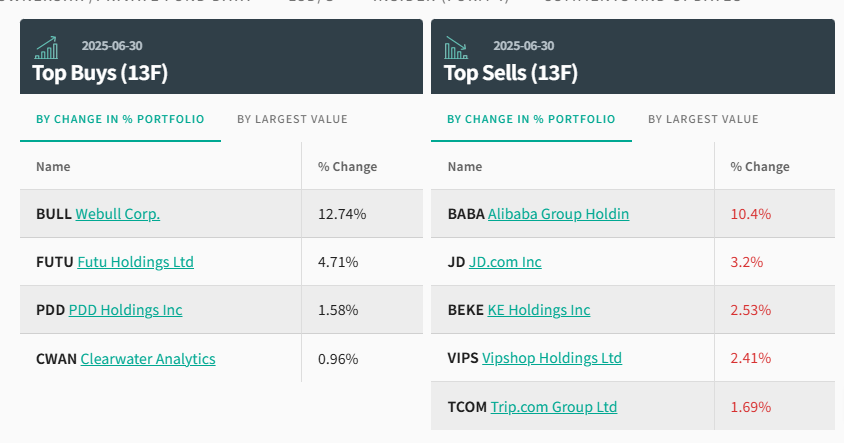The width and height of the screenshot is (844, 443).
Task: Click the Top Buys '% Change' column header
Action: click(x=347, y=167)
